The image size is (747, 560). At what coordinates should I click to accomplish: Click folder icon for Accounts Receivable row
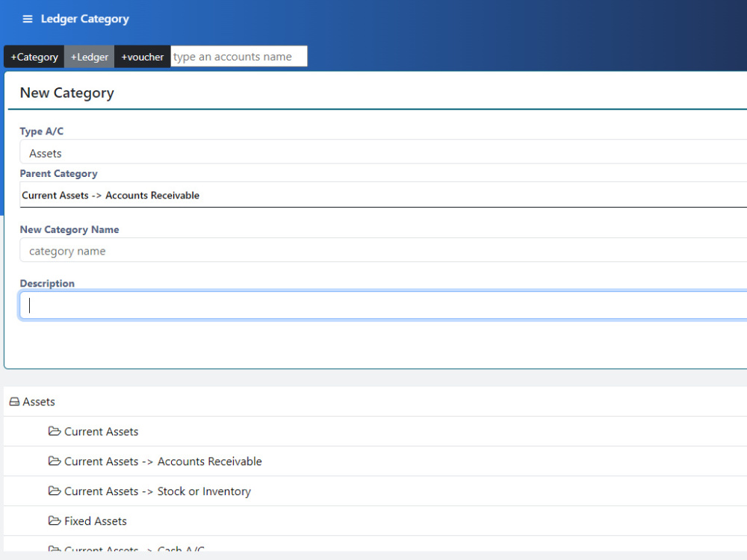55,461
